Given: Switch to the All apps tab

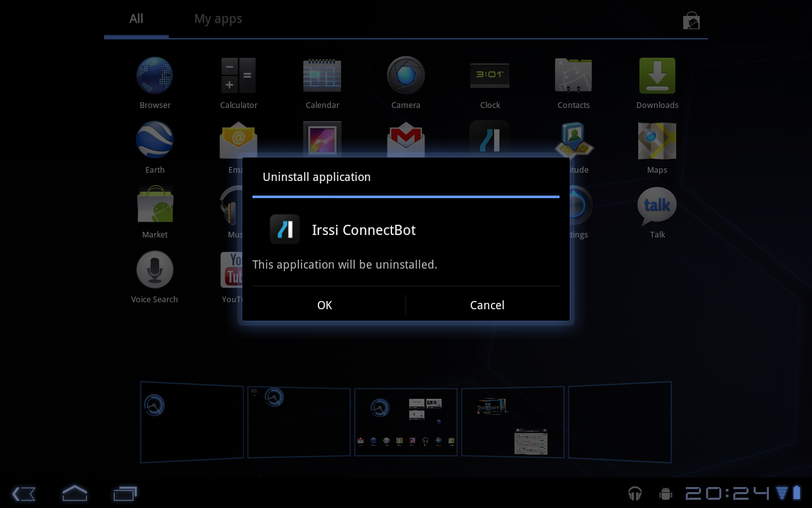Looking at the screenshot, I should (x=136, y=18).
